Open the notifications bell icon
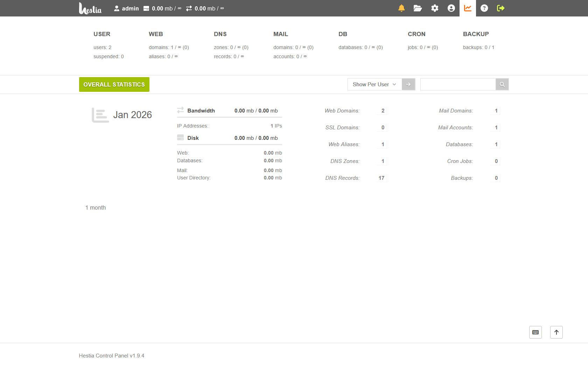 click(x=401, y=8)
